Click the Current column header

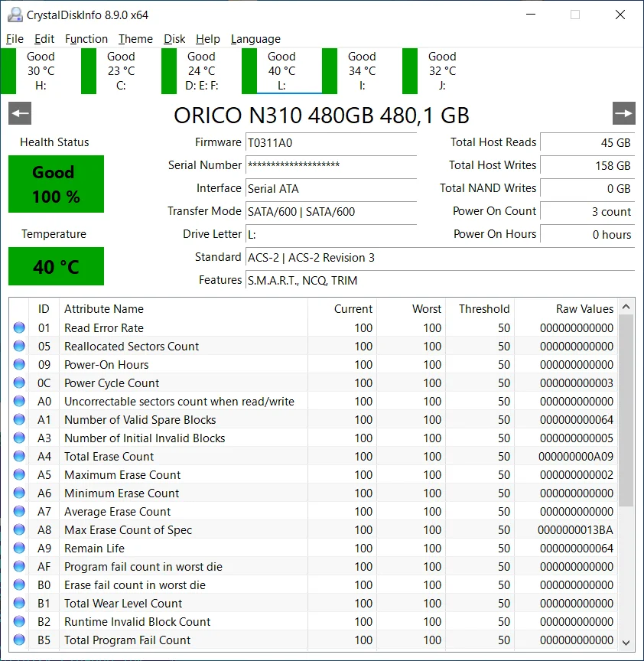pos(342,308)
